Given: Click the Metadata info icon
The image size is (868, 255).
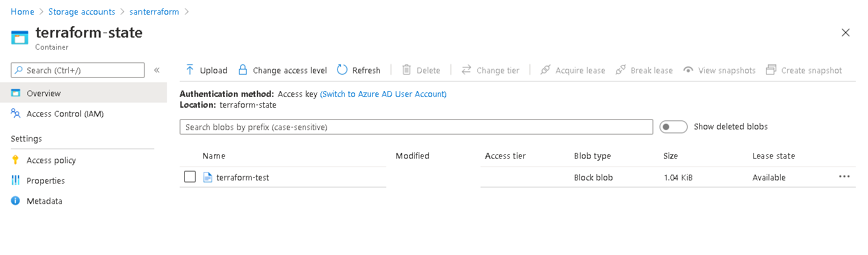Looking at the screenshot, I should click(16, 201).
